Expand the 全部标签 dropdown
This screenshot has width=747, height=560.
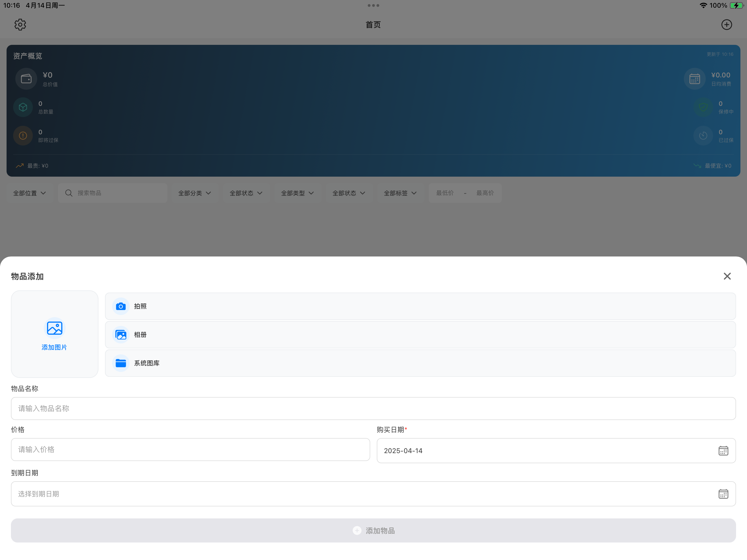click(x=401, y=193)
